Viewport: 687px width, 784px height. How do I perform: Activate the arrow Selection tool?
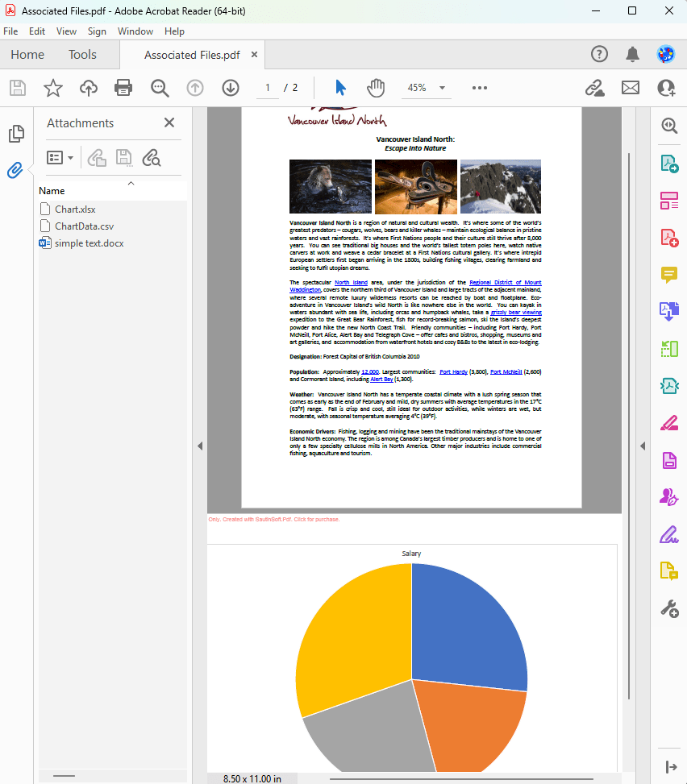(x=340, y=88)
